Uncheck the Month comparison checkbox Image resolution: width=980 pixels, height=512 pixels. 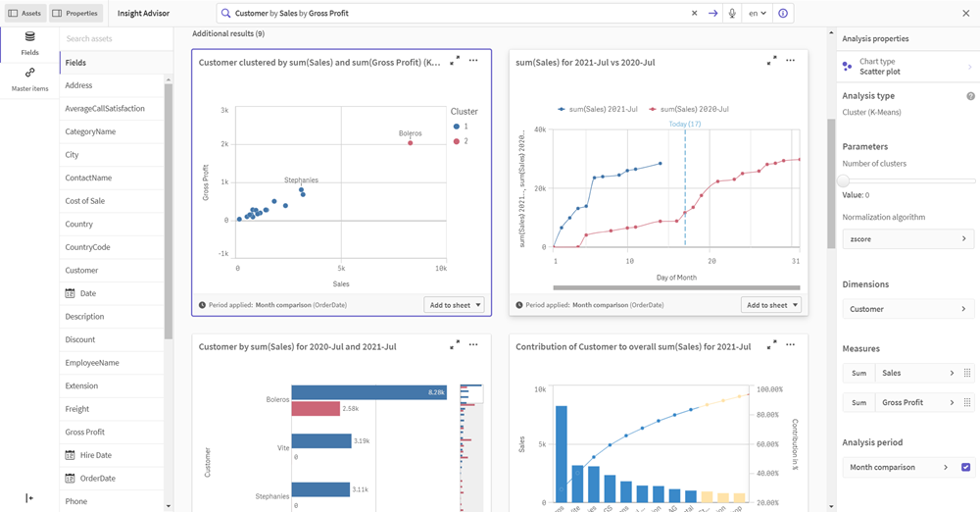click(x=965, y=468)
